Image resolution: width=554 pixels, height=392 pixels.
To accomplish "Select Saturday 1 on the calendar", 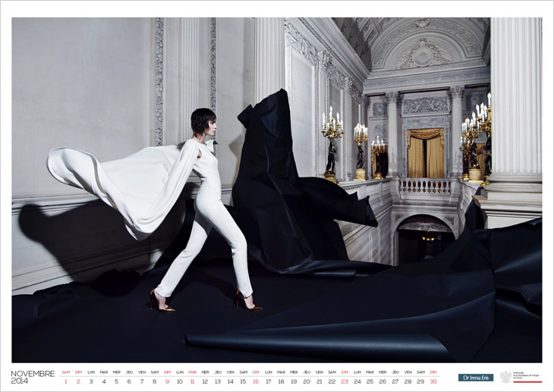I will (65, 381).
